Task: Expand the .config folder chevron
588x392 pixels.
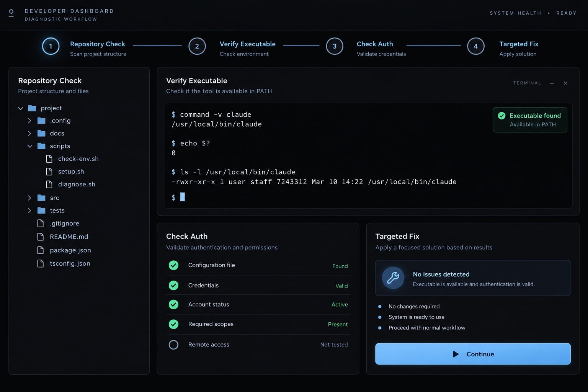Action: (x=29, y=121)
